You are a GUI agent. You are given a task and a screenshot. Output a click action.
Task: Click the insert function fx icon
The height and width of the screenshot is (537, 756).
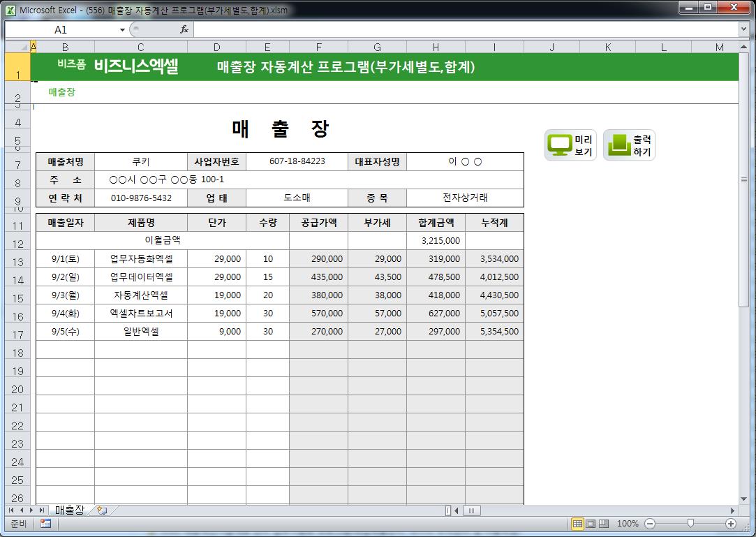184,29
